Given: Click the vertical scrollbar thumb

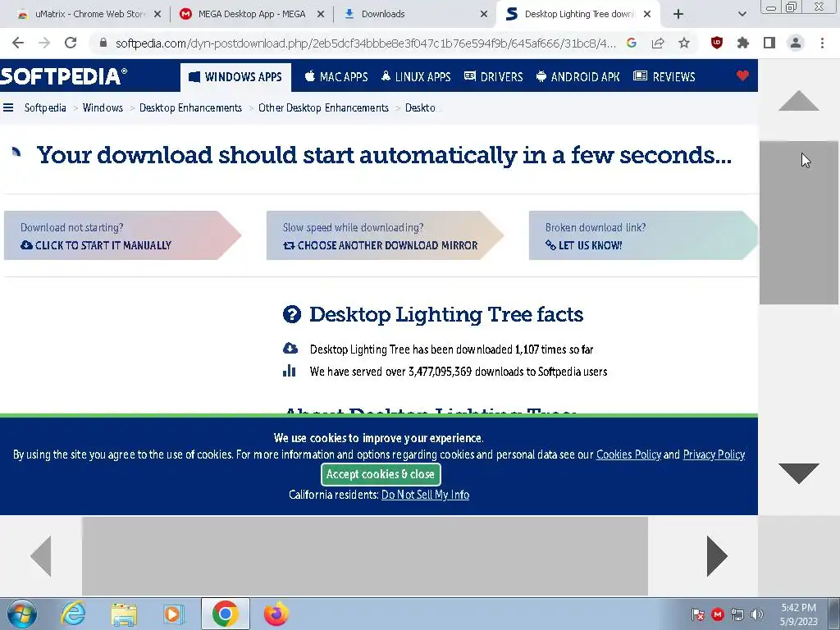Looking at the screenshot, I should [799, 223].
